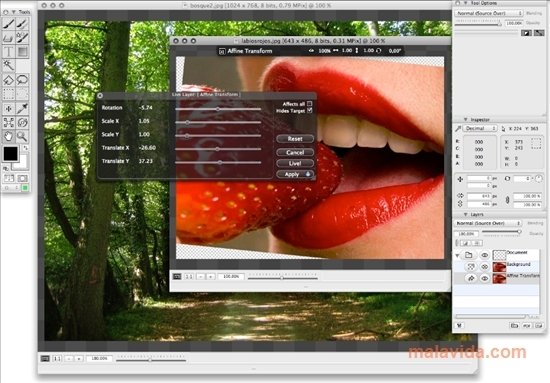The height and width of the screenshot is (383, 550).
Task: Collapse the Document group in Layers
Action: tap(457, 255)
